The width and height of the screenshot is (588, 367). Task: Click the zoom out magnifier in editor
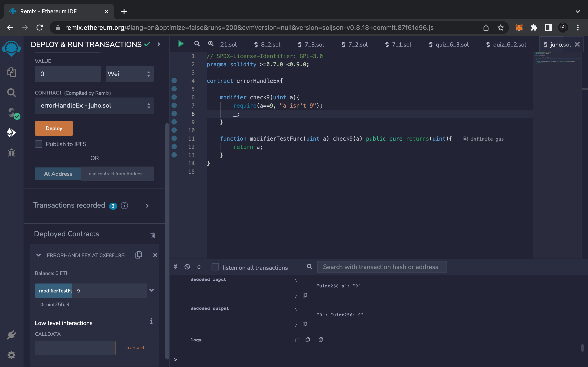pos(197,44)
